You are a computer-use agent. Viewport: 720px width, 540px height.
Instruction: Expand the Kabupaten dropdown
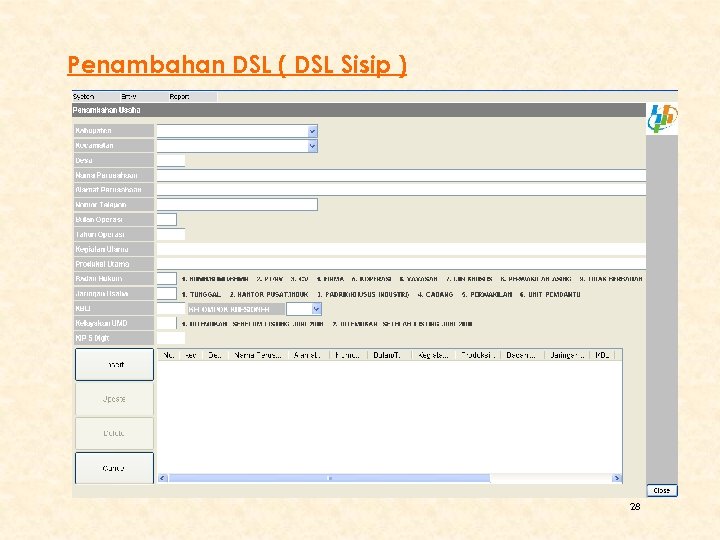[312, 131]
